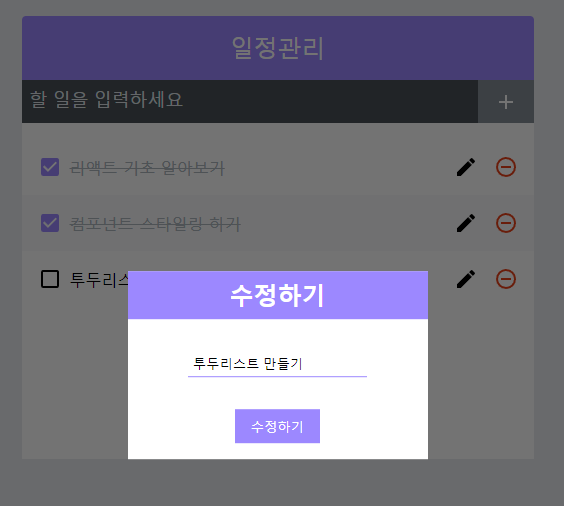This screenshot has width=564, height=506.
Task: Delete the 컴포넌트 스타일링 하기 item
Action: [506, 223]
